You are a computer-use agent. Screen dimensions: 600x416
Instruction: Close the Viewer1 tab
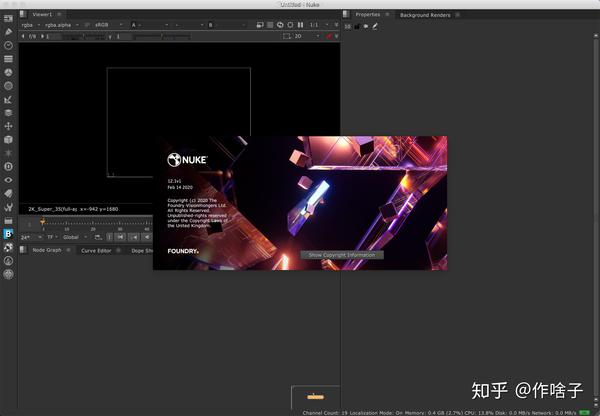point(59,14)
